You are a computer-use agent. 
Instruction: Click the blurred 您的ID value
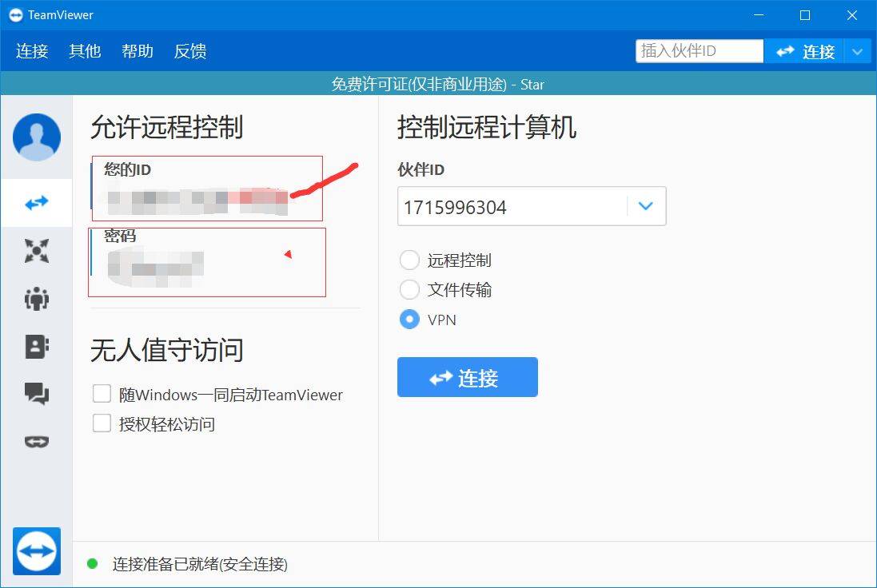(x=198, y=202)
